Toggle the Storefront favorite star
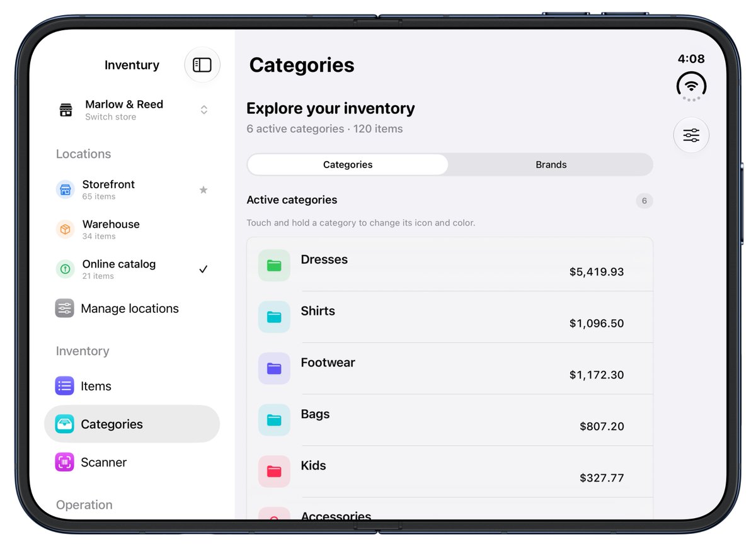Viewport: 756px width, 549px height. (x=203, y=190)
